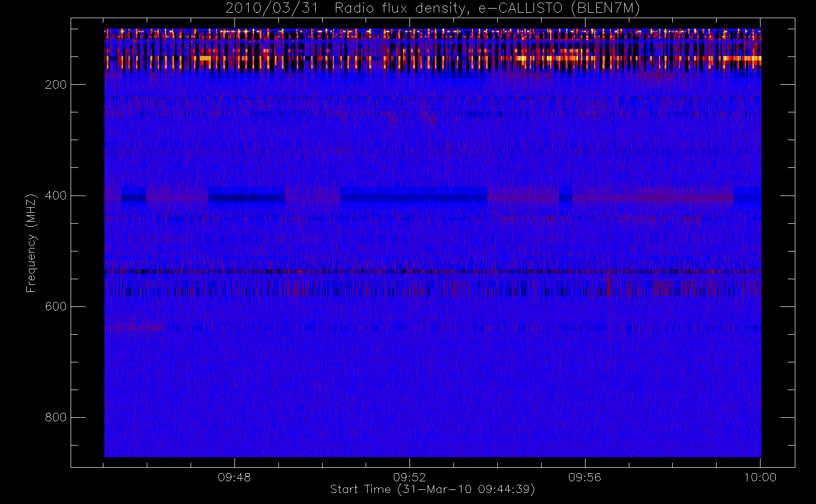Screen dimensions: 816x504
Task: Select the 600 frequency tick label
Action: coord(55,306)
